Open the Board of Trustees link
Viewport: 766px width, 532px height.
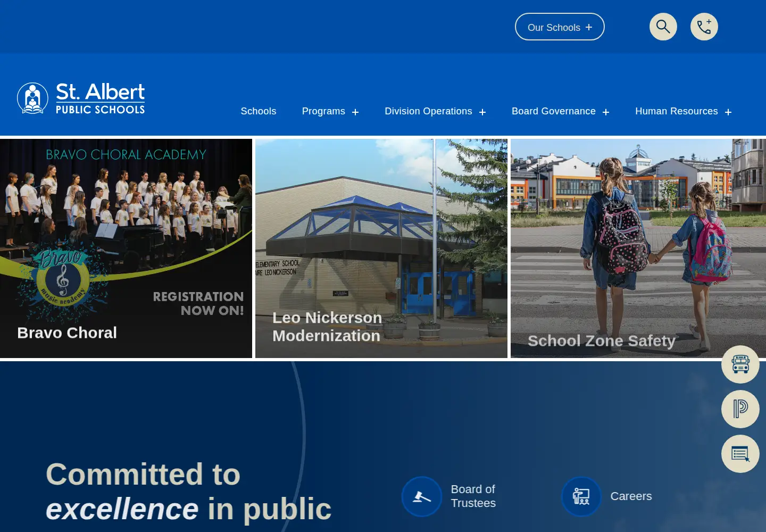(x=473, y=496)
